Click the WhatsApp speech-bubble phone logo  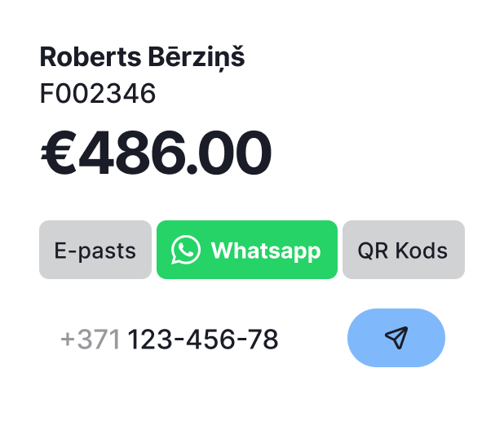click(186, 250)
